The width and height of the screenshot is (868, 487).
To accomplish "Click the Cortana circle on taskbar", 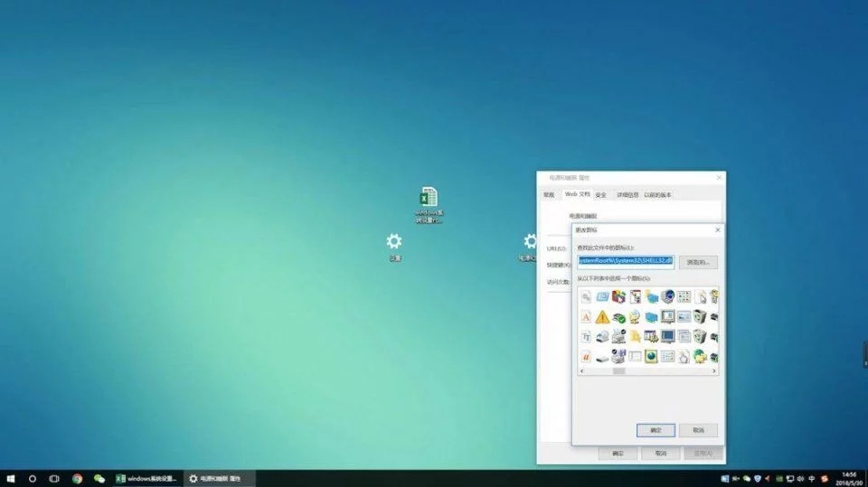I will coord(33,479).
